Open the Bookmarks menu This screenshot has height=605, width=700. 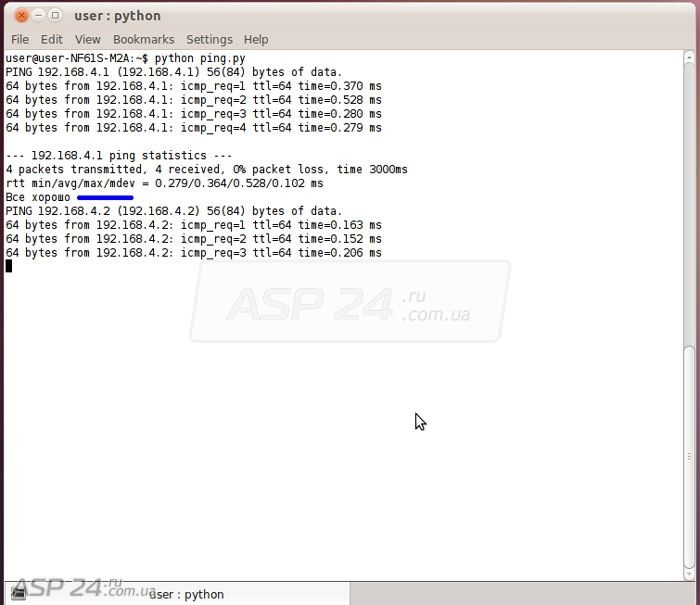pos(143,39)
